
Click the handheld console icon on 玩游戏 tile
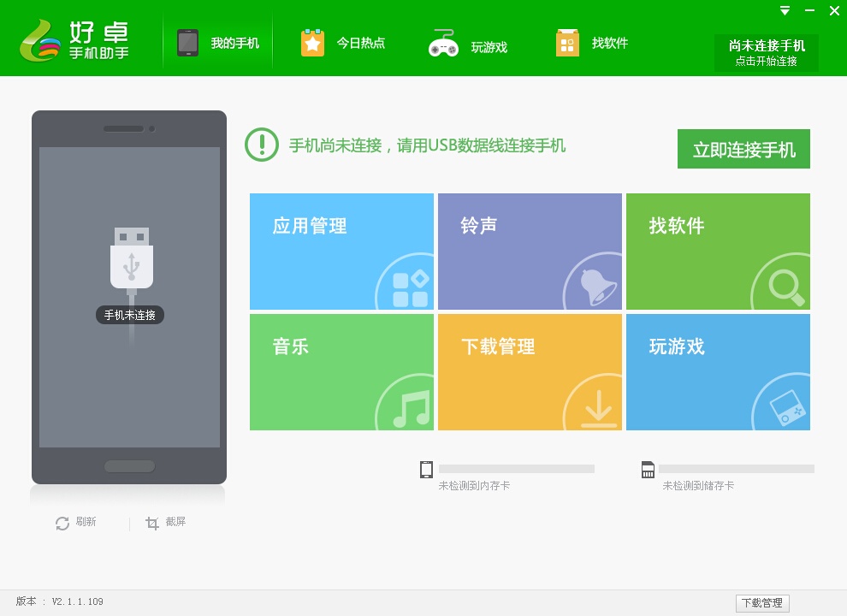click(x=787, y=407)
